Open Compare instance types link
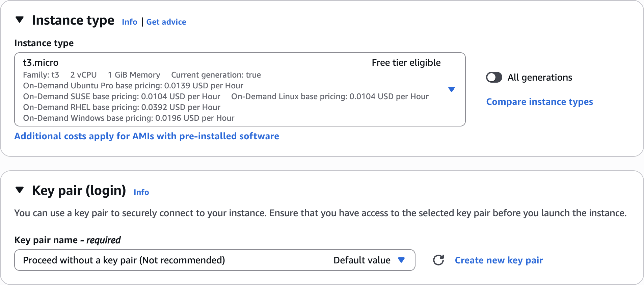This screenshot has width=644, height=285. click(539, 102)
